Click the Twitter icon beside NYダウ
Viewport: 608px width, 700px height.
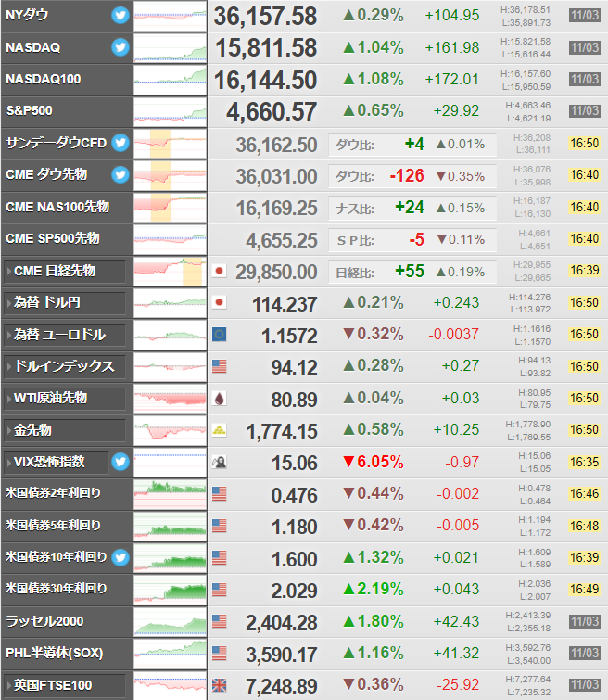pos(120,15)
